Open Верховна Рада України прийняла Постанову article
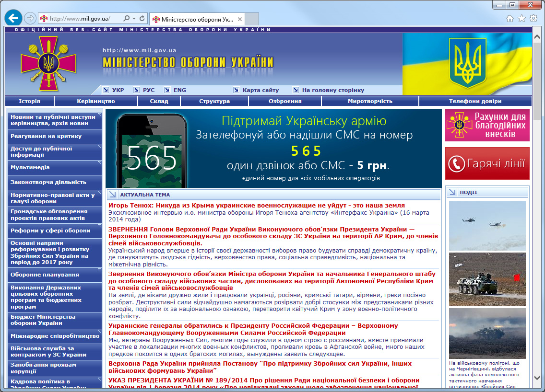 (x=260, y=367)
